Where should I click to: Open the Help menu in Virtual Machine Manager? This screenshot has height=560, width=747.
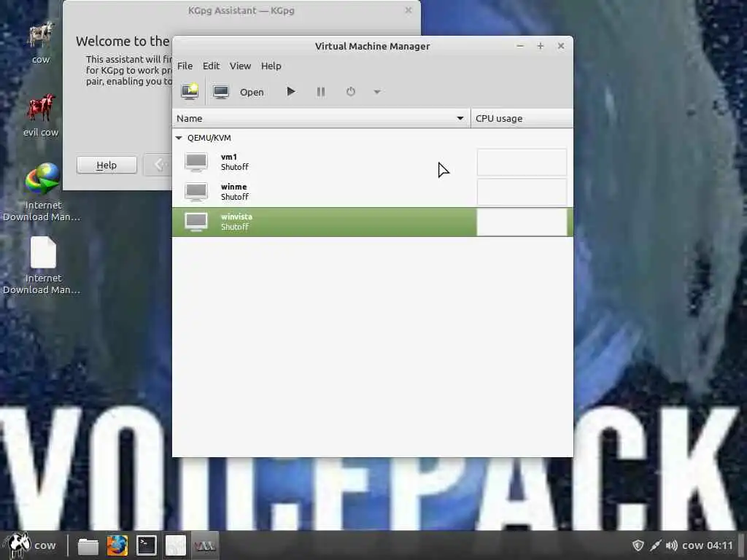(271, 66)
